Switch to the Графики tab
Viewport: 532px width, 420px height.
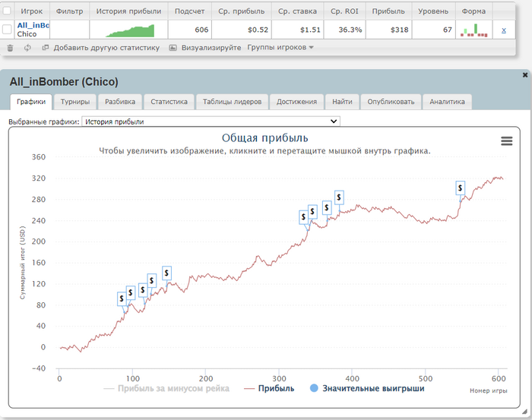(31, 102)
